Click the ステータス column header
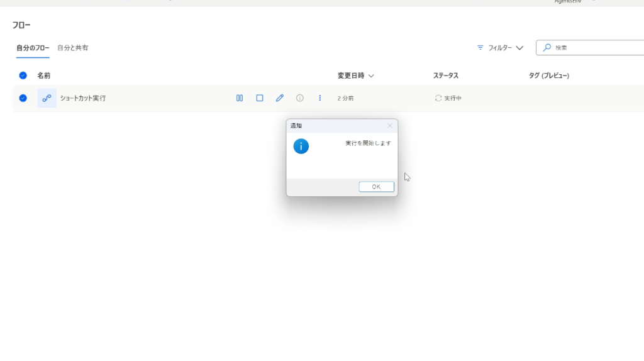 (x=446, y=75)
